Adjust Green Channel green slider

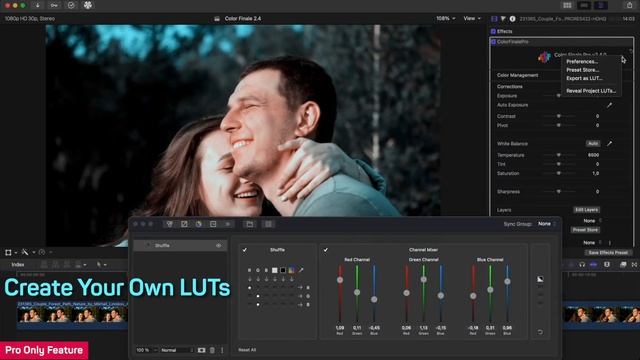424,279
